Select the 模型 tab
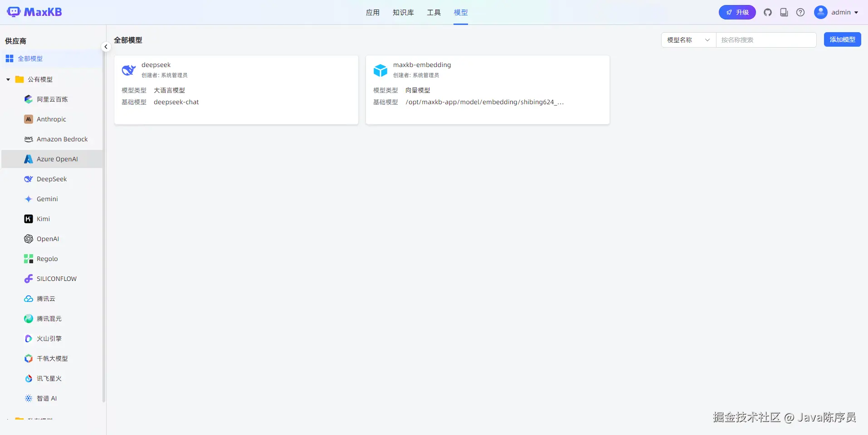 tap(461, 13)
